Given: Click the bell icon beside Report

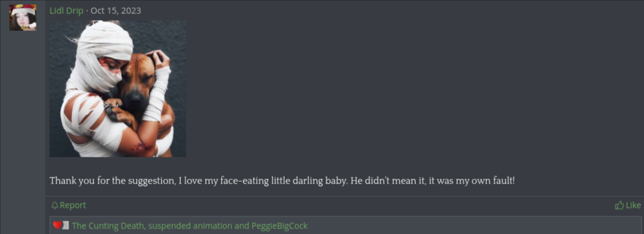Looking at the screenshot, I should [x=55, y=205].
